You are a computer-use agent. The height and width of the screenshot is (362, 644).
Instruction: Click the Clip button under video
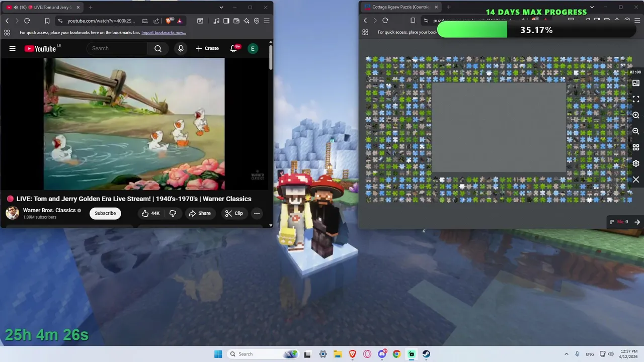point(234,213)
